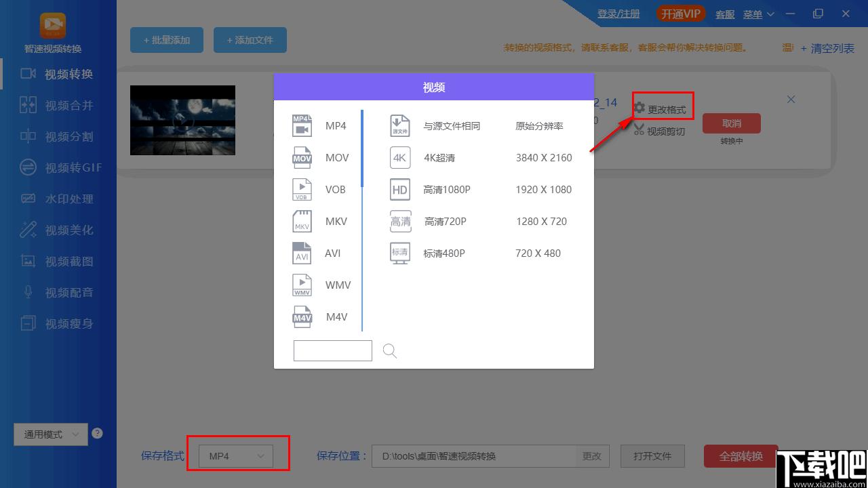Image resolution: width=868 pixels, height=488 pixels.
Task: Click the 登录/注册 link
Action: coord(618,14)
